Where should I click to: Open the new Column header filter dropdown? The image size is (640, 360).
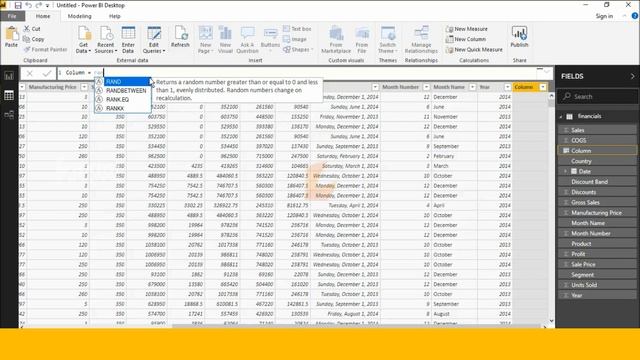pos(543,87)
